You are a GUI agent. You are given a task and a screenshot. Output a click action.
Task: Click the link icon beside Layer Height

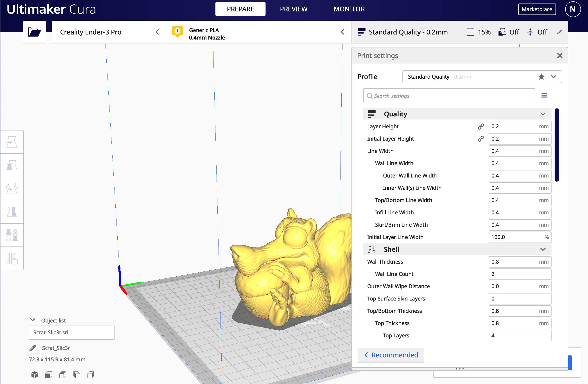coord(481,127)
